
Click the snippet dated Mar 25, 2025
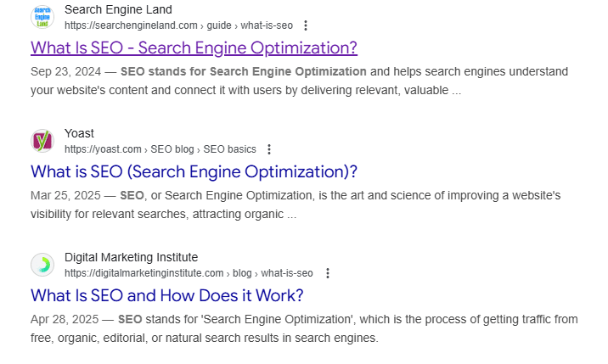(296, 204)
